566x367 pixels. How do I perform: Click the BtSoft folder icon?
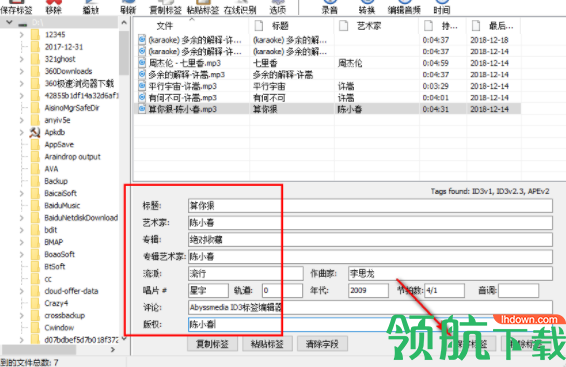35,267
